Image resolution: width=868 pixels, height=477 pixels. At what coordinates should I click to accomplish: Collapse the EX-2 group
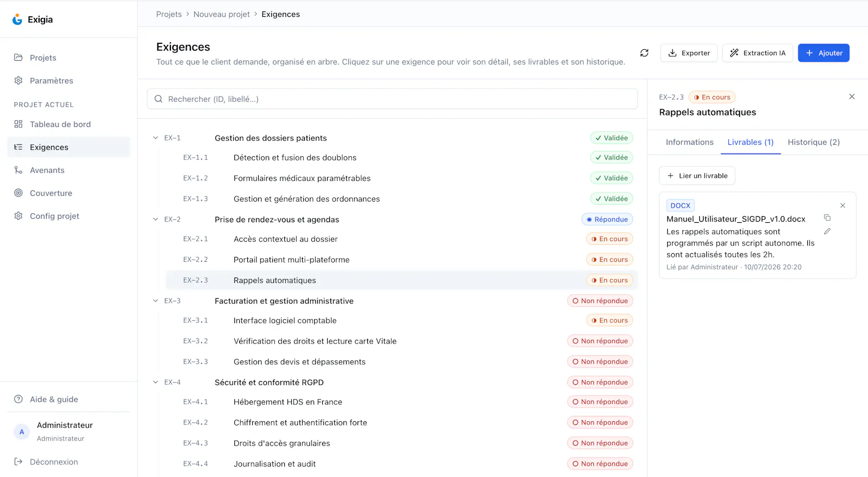tap(156, 219)
